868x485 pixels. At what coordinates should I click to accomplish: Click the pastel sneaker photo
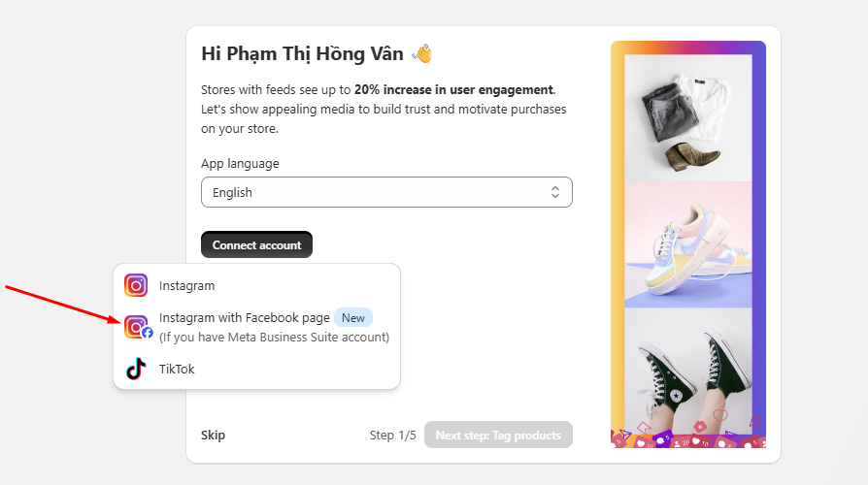pyautogui.click(x=688, y=244)
